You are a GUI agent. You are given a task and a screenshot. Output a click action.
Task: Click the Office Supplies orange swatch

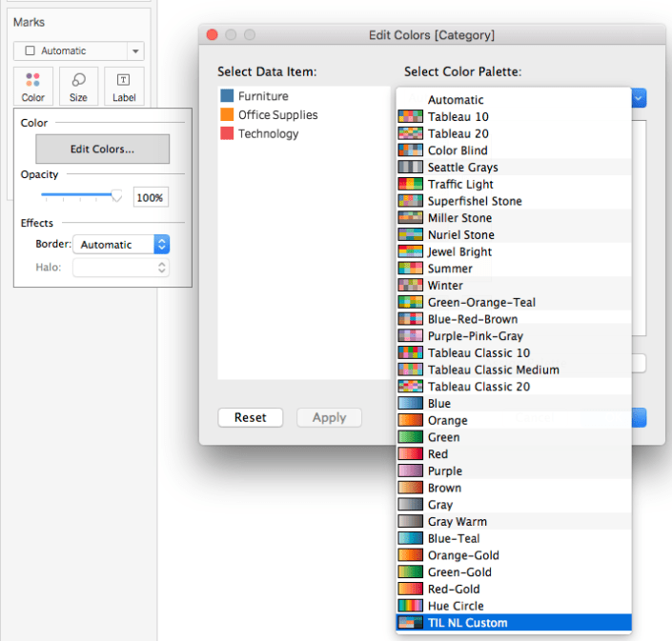pyautogui.click(x=227, y=115)
